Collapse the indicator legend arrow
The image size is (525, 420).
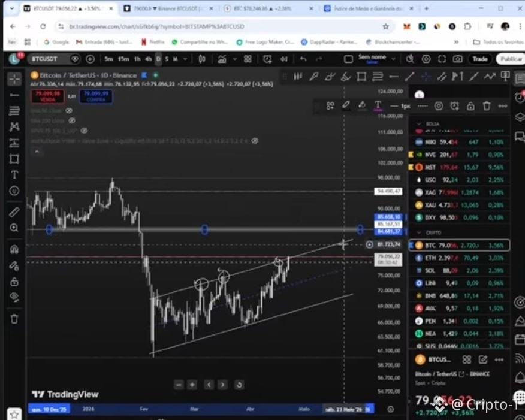tap(37, 152)
